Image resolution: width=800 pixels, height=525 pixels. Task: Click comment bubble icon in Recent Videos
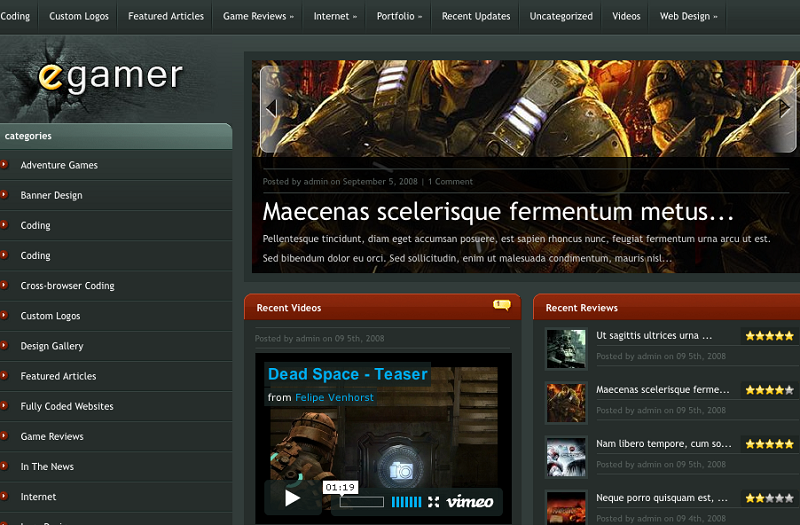tap(502, 305)
